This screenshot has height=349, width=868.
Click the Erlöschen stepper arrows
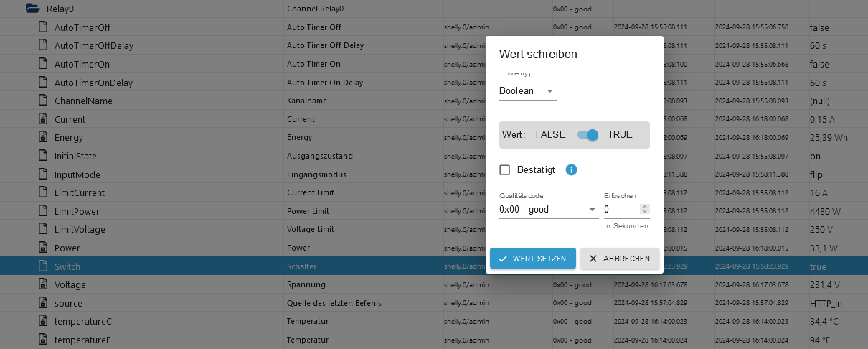tap(645, 209)
